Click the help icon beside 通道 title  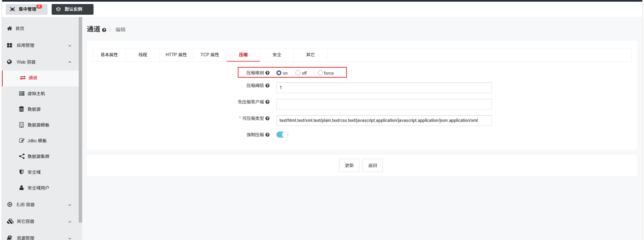[x=104, y=30]
